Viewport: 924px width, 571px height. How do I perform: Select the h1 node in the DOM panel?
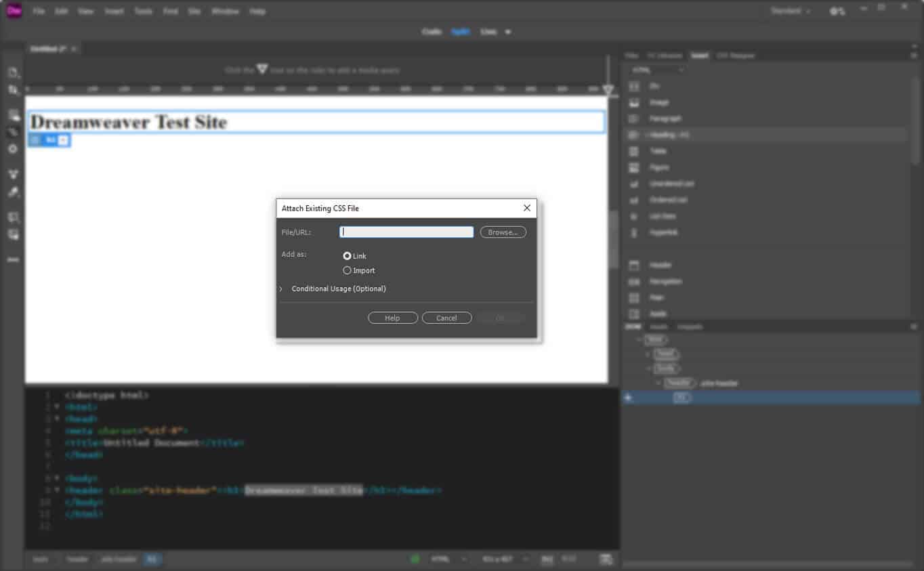(682, 398)
